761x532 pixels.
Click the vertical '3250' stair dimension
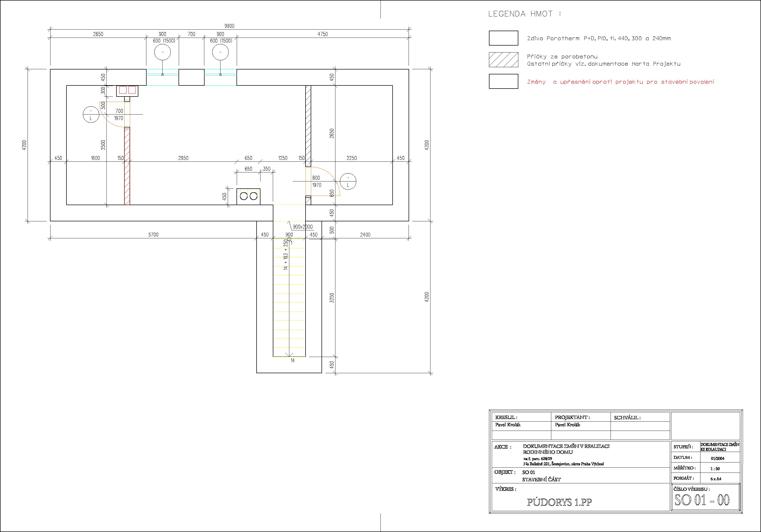pos(332,298)
